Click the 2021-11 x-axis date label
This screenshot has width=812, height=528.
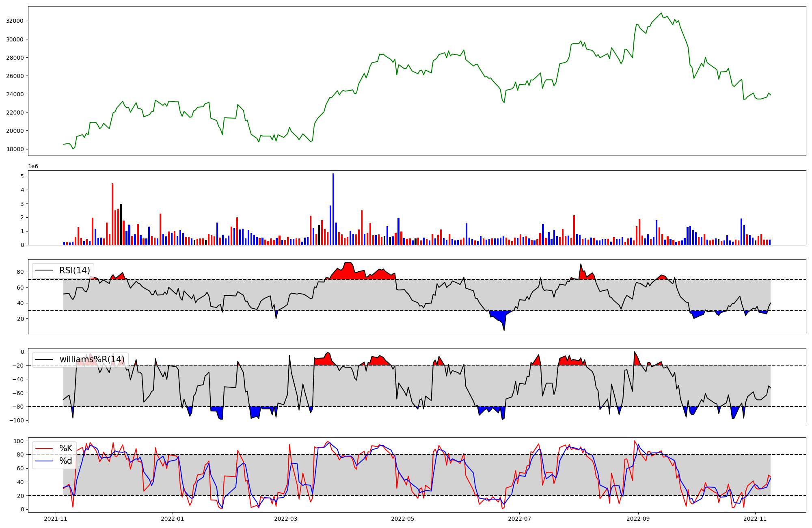click(x=56, y=519)
